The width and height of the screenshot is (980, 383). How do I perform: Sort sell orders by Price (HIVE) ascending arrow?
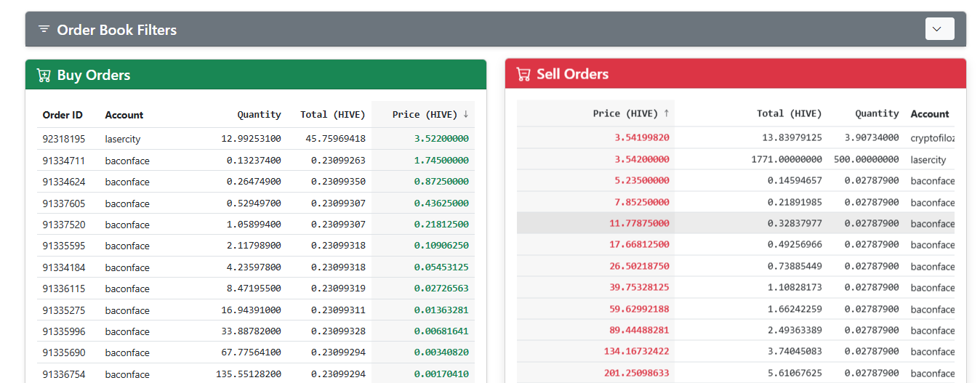[667, 113]
